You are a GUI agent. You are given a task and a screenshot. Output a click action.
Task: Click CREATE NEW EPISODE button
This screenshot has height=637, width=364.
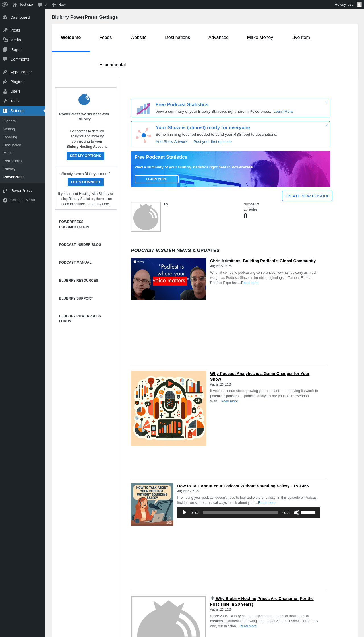[x=307, y=196]
